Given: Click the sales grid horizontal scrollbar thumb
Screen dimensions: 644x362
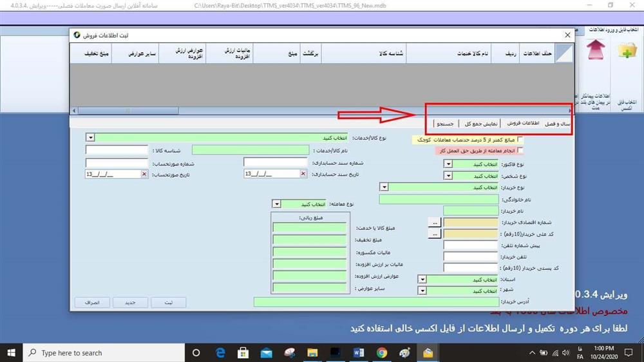Looking at the screenshot, I should pos(128,111).
